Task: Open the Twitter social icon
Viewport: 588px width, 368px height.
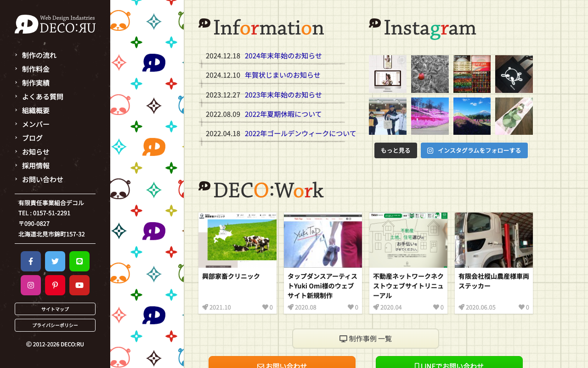Action: 55,261
